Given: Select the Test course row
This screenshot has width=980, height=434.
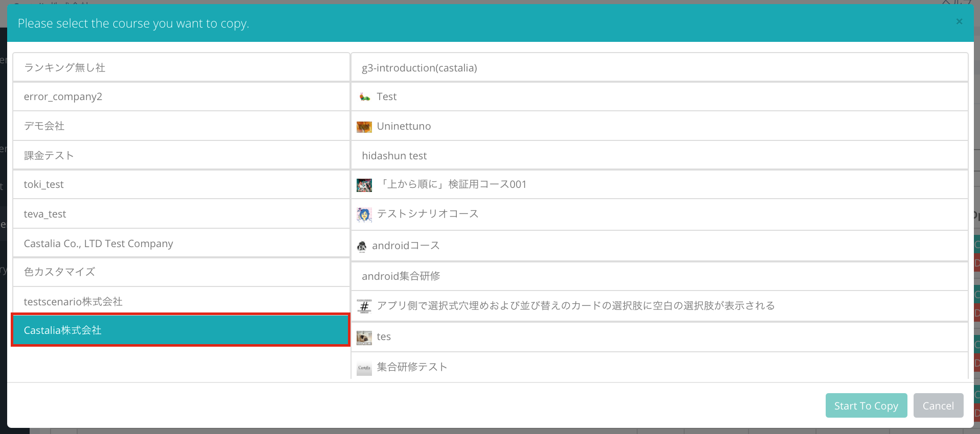Looking at the screenshot, I should (660, 97).
